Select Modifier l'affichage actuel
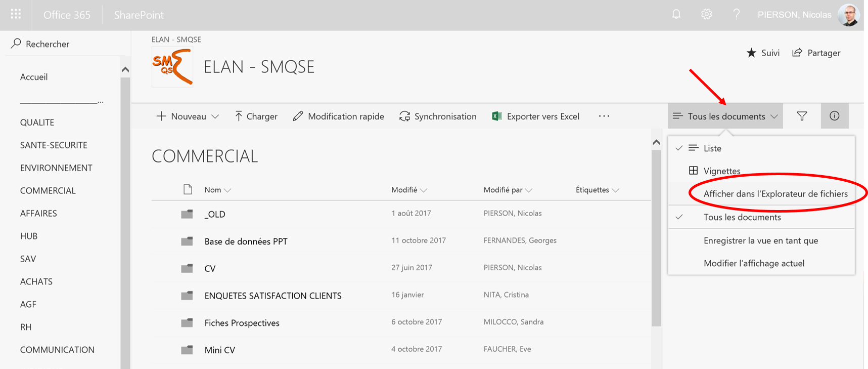This screenshot has width=868, height=369. pos(754,263)
